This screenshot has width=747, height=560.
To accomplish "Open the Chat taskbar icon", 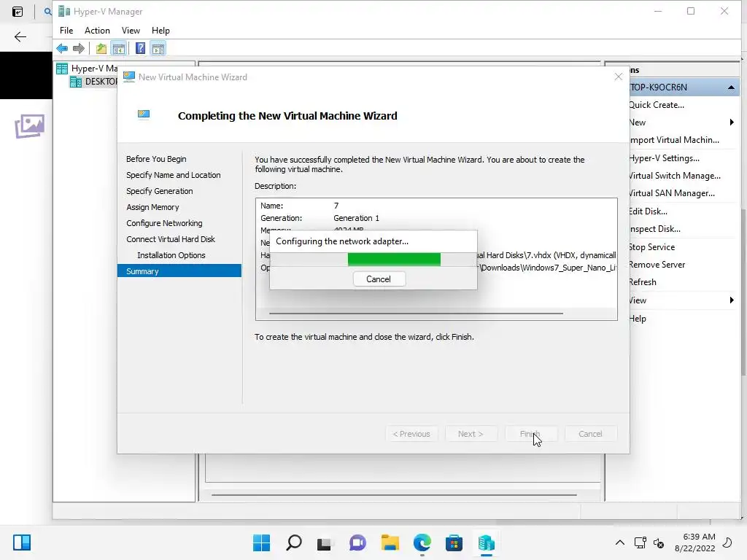I will click(x=357, y=542).
